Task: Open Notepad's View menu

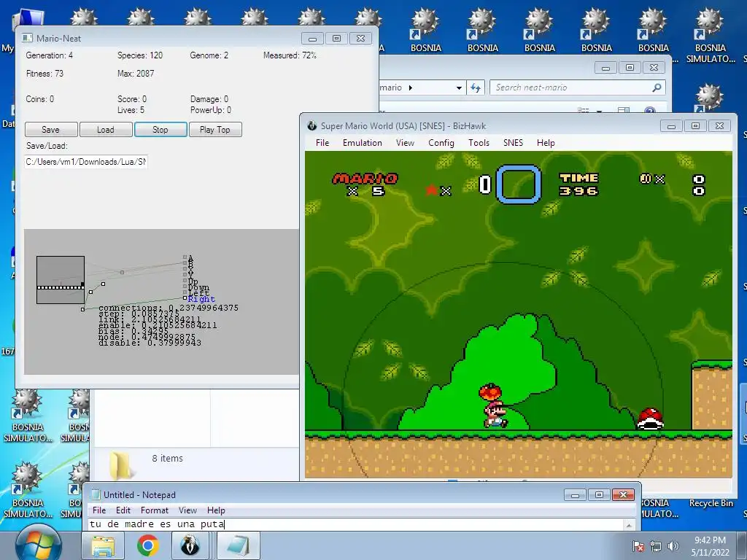Action: point(187,510)
